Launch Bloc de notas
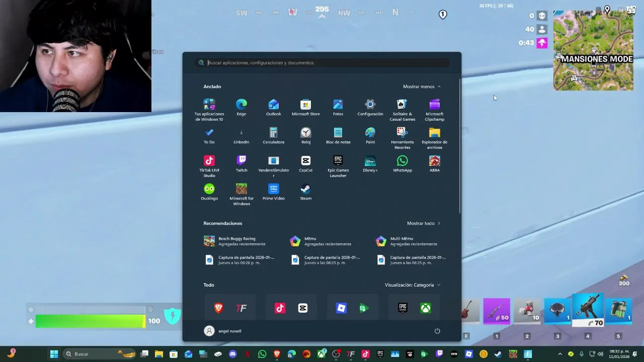This screenshot has width=644, height=362. point(338,136)
